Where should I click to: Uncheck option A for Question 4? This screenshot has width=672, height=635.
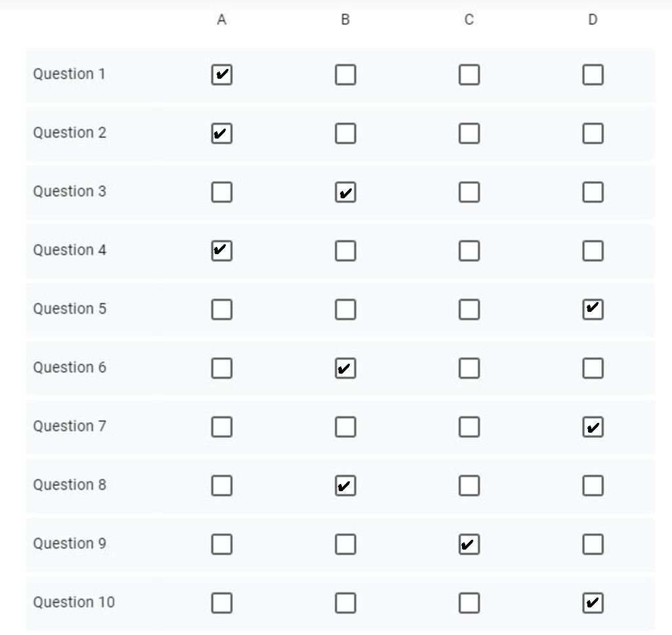coord(222,251)
